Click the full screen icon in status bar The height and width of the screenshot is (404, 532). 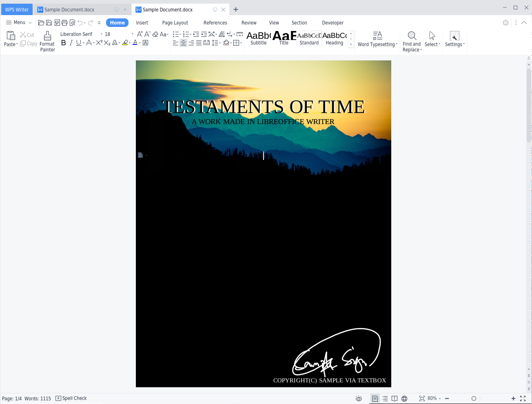click(x=523, y=399)
